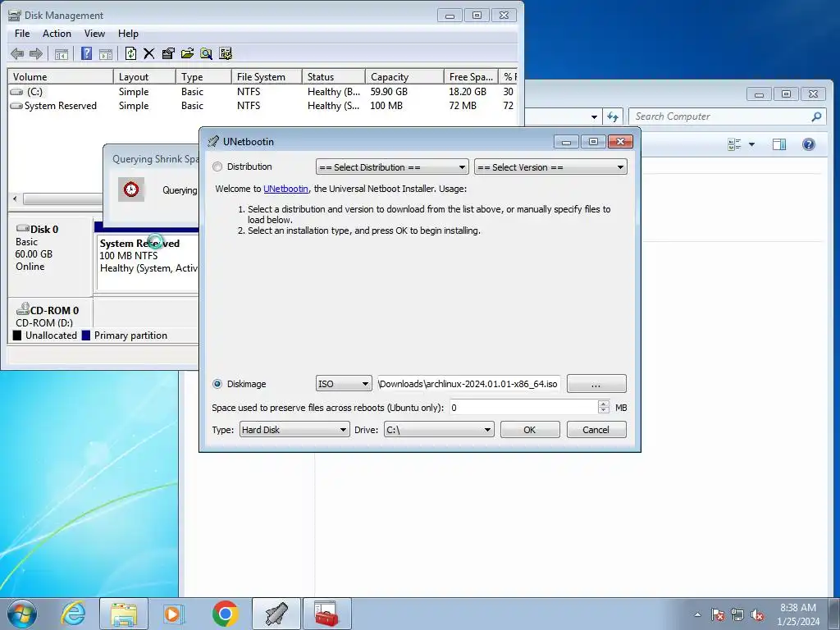
Task: Click the Action Center flag tray icon
Action: click(718, 614)
